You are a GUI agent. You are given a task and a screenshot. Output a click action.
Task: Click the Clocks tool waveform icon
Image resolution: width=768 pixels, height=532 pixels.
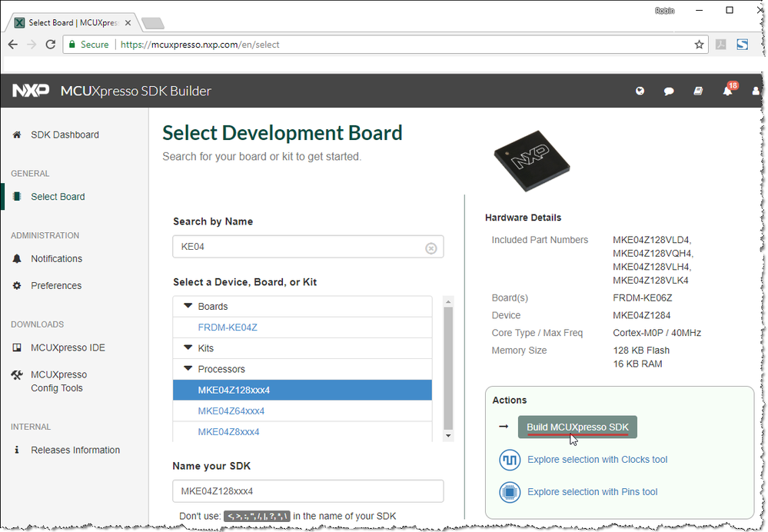click(510, 460)
